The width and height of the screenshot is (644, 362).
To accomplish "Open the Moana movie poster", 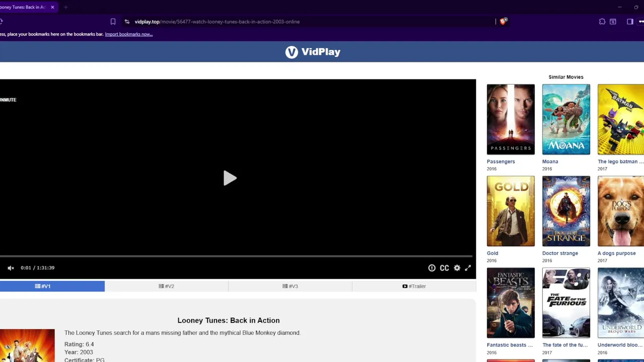I will [x=566, y=119].
